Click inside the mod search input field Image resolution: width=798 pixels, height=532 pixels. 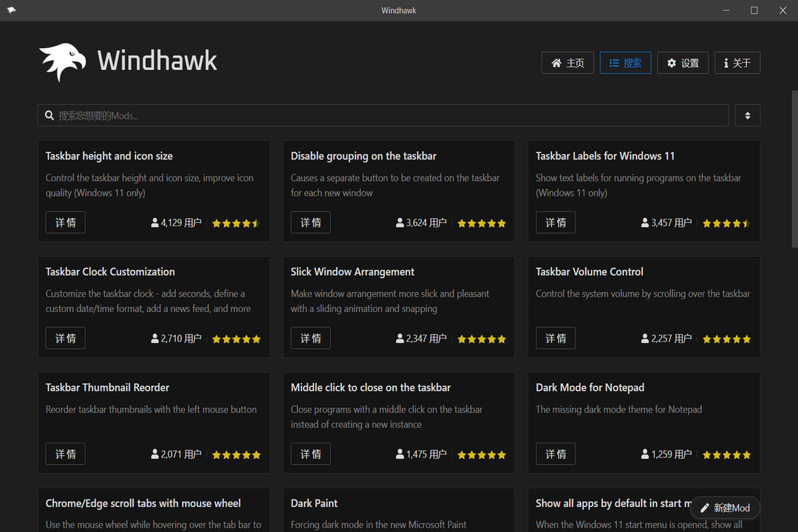(x=296, y=115)
